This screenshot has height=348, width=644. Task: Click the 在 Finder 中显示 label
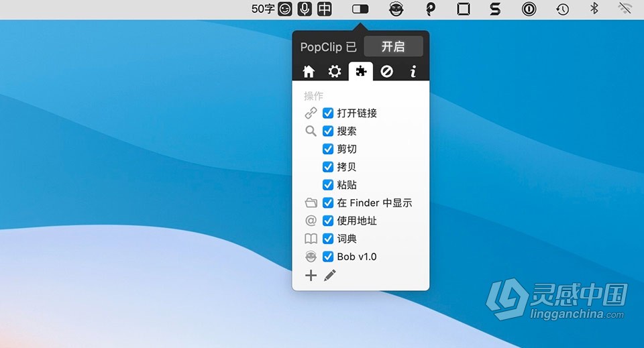[x=374, y=202]
